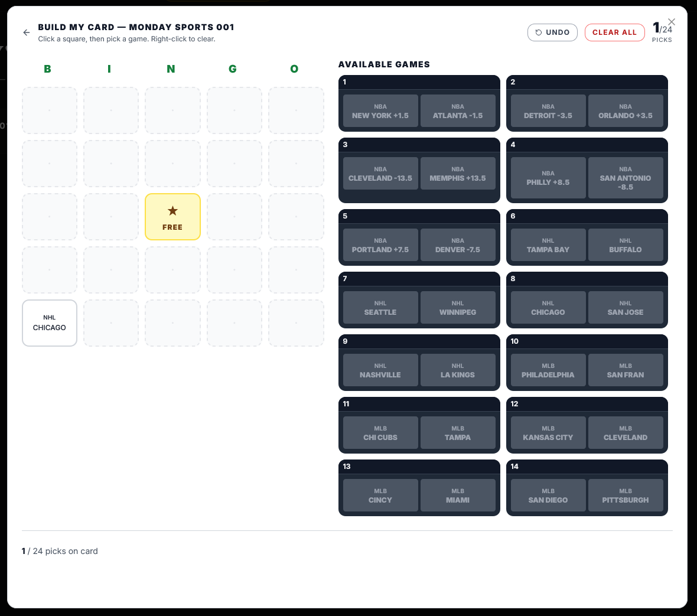This screenshot has height=616, width=697.
Task: Select NHL Tampa Bay in game 6
Action: click(x=548, y=245)
